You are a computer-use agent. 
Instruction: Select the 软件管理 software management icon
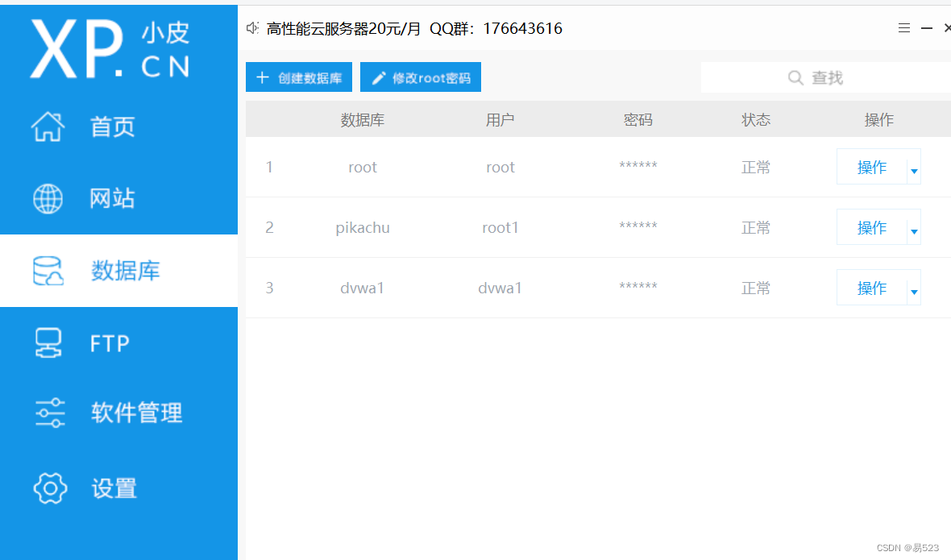[x=48, y=413]
